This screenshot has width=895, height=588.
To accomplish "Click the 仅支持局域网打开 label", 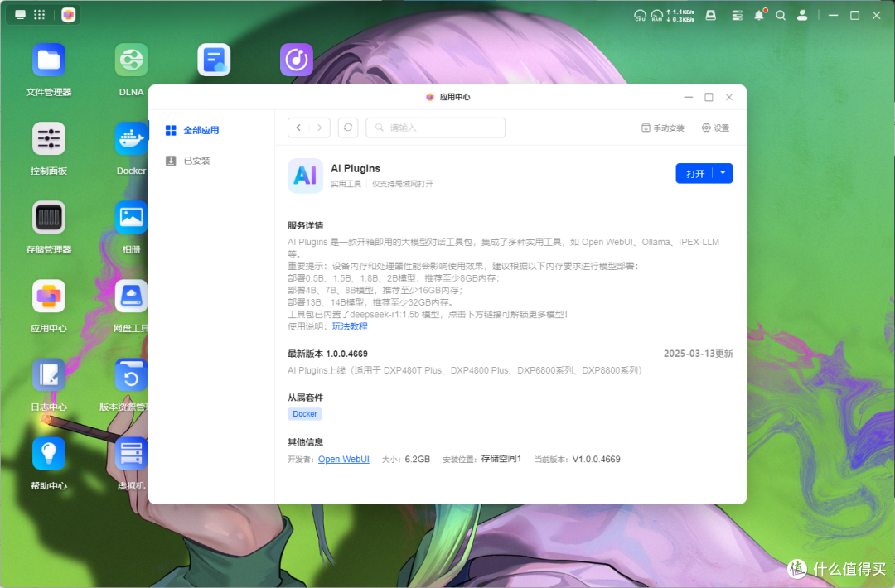I will (403, 184).
